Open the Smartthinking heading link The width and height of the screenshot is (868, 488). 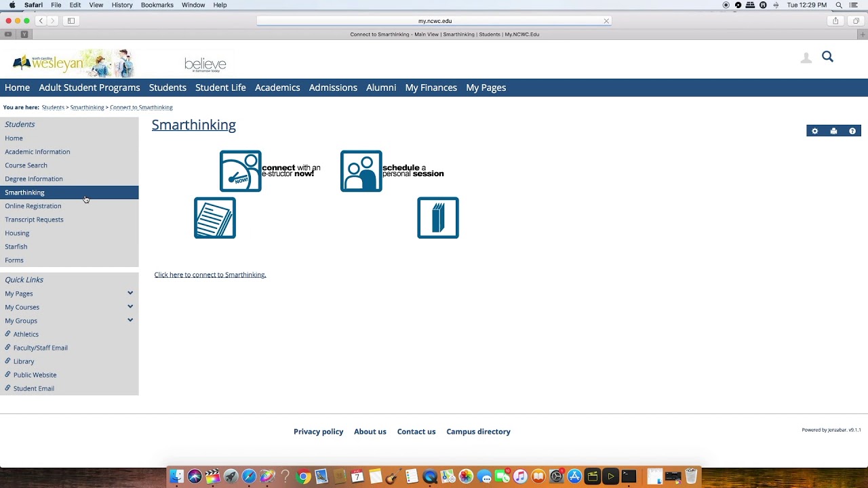pos(194,125)
